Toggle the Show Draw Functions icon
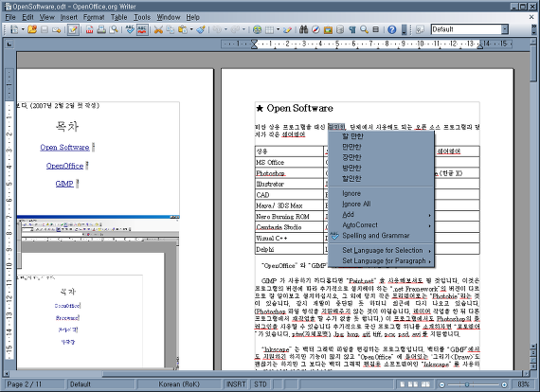This screenshot has height=392, width=540. [287, 30]
